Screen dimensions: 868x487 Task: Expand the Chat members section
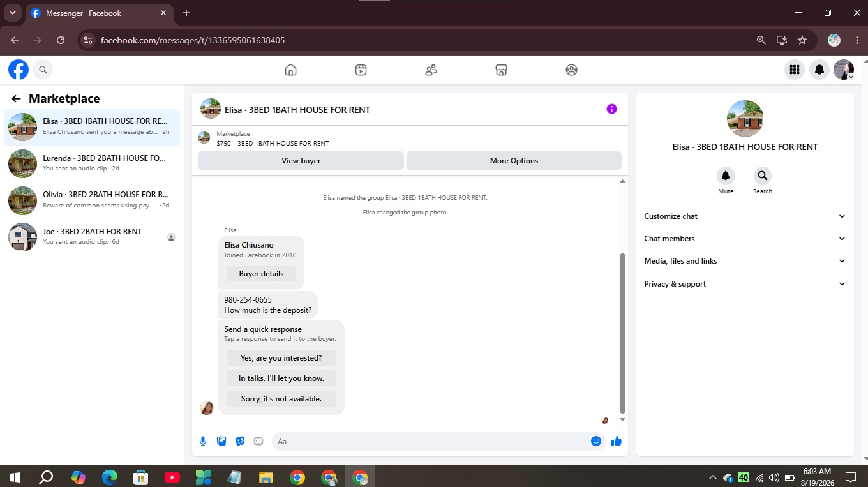745,239
